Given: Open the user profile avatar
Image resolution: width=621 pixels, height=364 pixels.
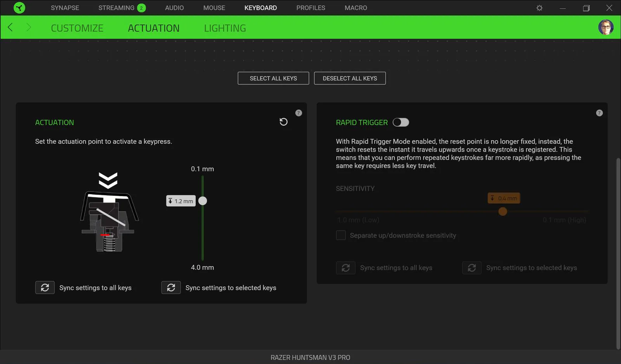Looking at the screenshot, I should [606, 27].
